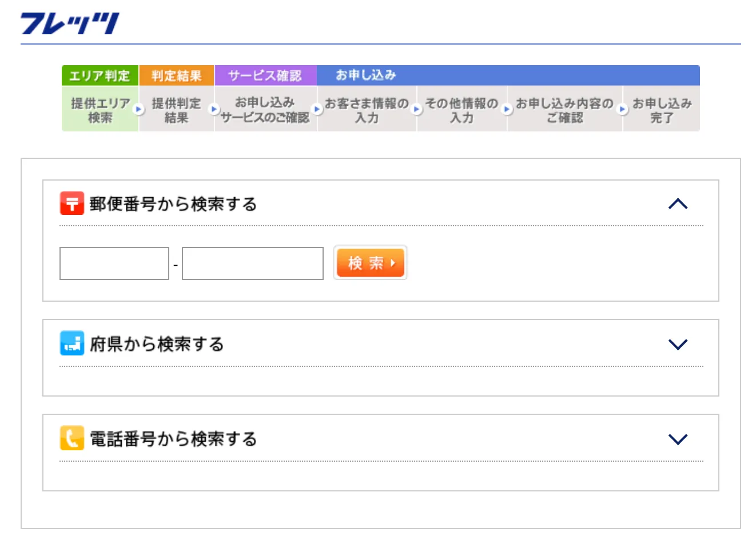This screenshot has height=544, width=756.
Task: Focus the second postal code field
Action: [252, 263]
